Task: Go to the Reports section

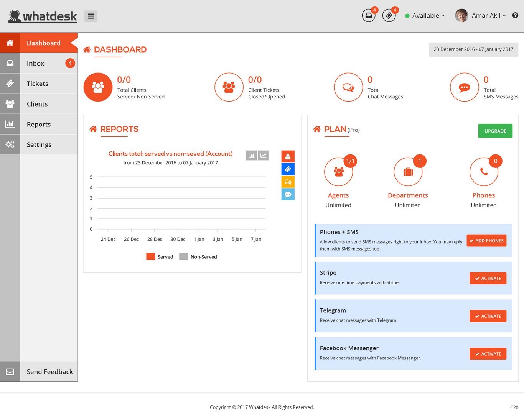Action: tap(38, 124)
